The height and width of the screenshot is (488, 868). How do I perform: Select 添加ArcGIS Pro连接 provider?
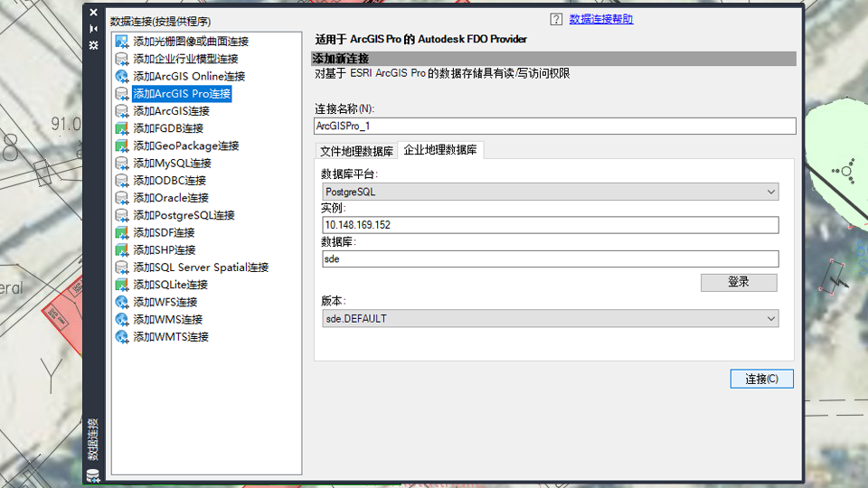[182, 93]
